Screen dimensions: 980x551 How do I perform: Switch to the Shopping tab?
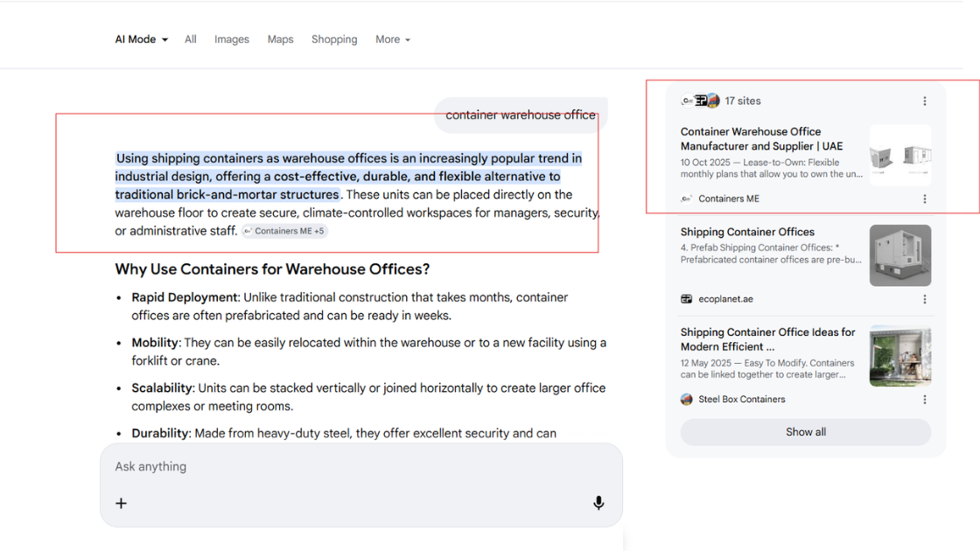coord(334,39)
